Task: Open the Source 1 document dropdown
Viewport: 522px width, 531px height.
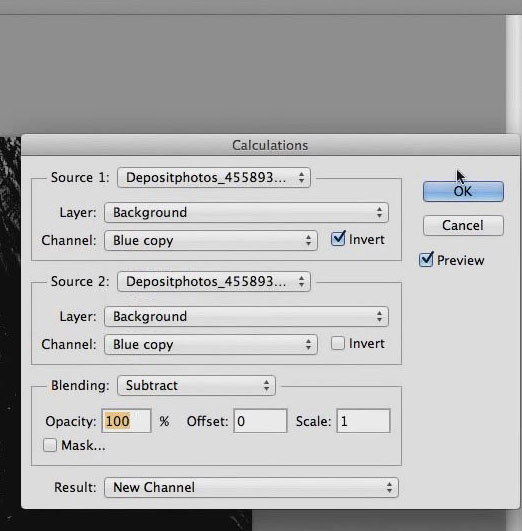Action: click(214, 177)
